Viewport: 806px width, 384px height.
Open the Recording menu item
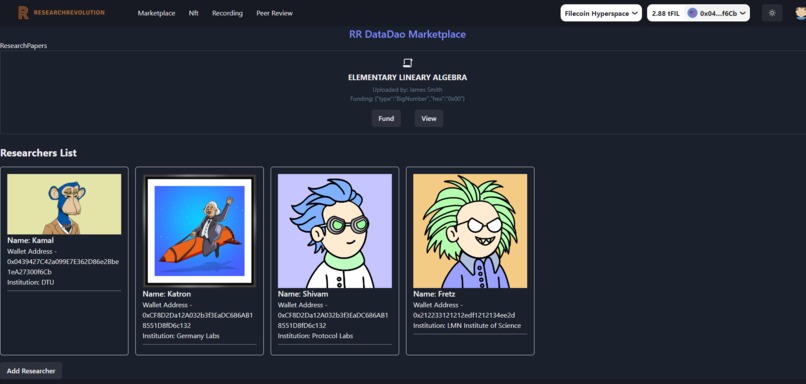click(x=227, y=13)
